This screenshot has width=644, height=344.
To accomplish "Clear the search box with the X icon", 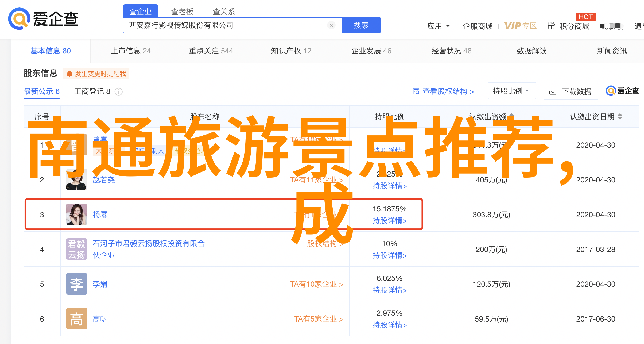I will tap(331, 25).
